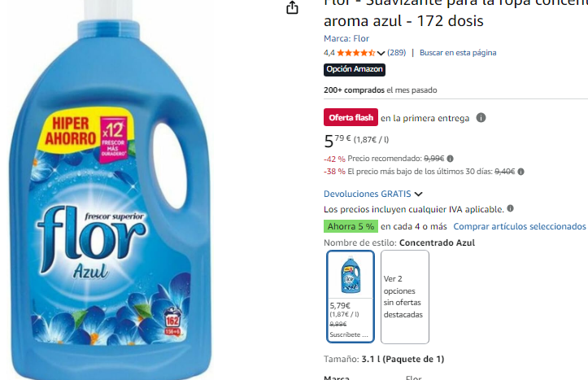The width and height of the screenshot is (588, 380).
Task: Expand Devoluciones GRATIS chevron
Action: click(419, 194)
